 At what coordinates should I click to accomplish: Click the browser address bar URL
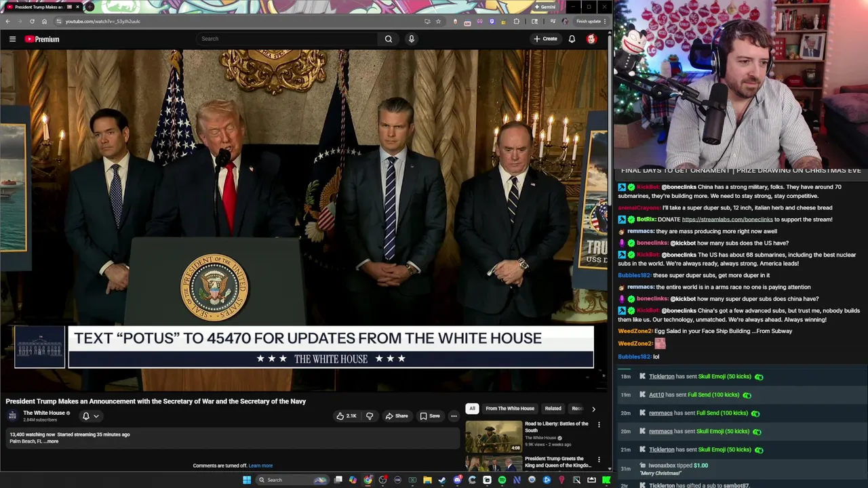coord(103,21)
